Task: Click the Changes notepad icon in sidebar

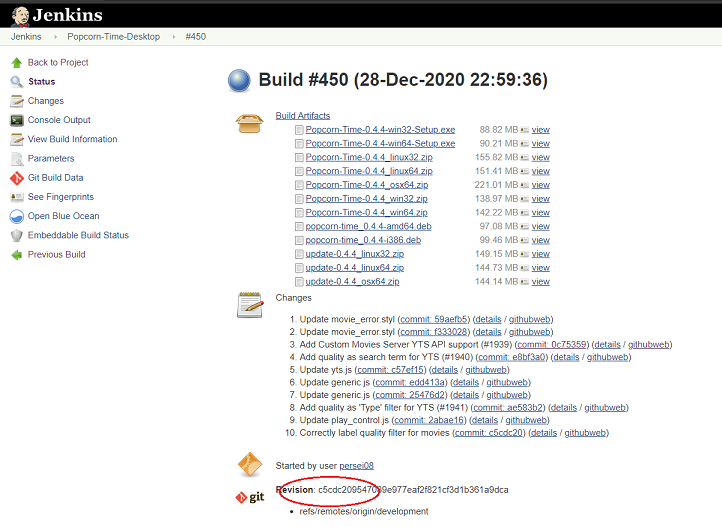Action: (x=17, y=101)
